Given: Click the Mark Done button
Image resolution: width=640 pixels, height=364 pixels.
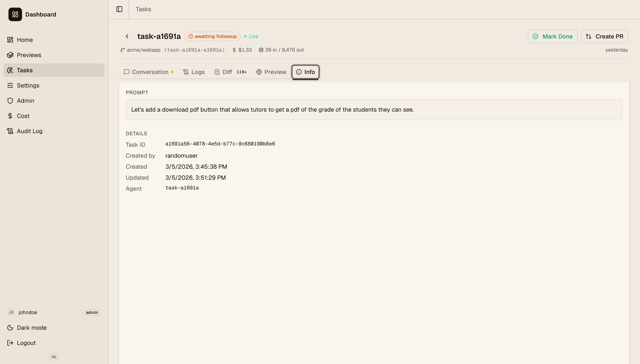Looking at the screenshot, I should (552, 36).
